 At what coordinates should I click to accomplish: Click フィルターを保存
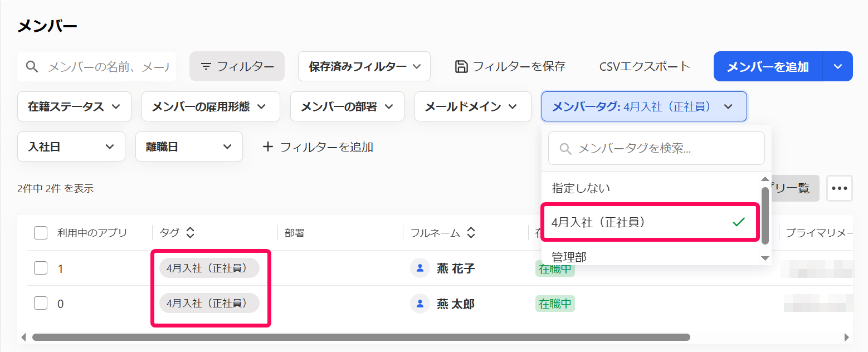click(x=510, y=67)
